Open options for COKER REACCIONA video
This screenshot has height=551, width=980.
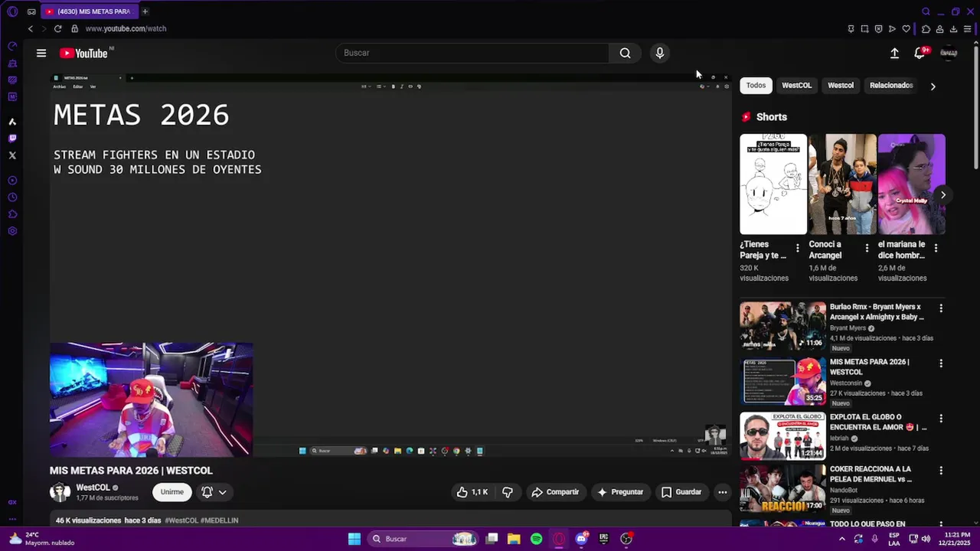[941, 471]
